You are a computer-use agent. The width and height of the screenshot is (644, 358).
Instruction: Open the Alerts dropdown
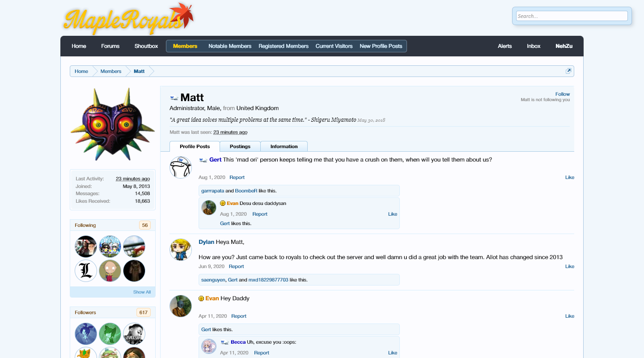tap(504, 46)
